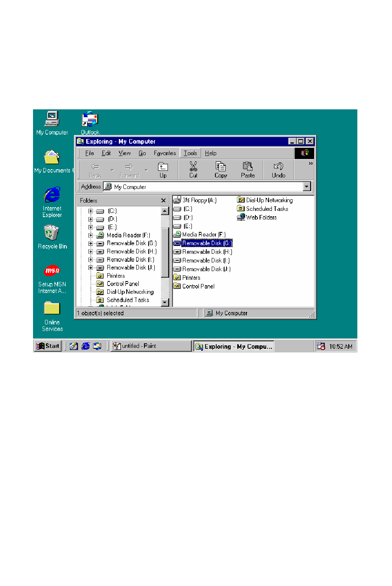Image resolution: width=392 pixels, height=586 pixels.
Task: Select Setup MSN Internet Access icon
Action: (x=52, y=279)
